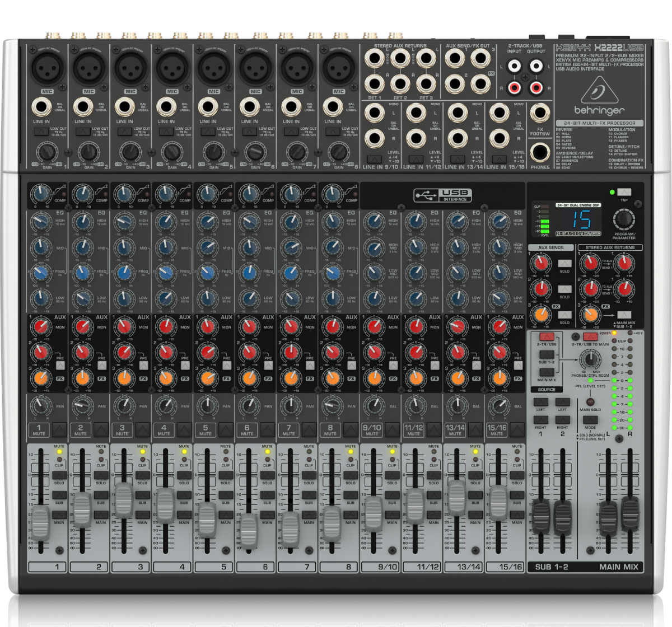The image size is (672, 627).
Task: Click the 2-Track Output right RCA jack
Action: (x=536, y=88)
